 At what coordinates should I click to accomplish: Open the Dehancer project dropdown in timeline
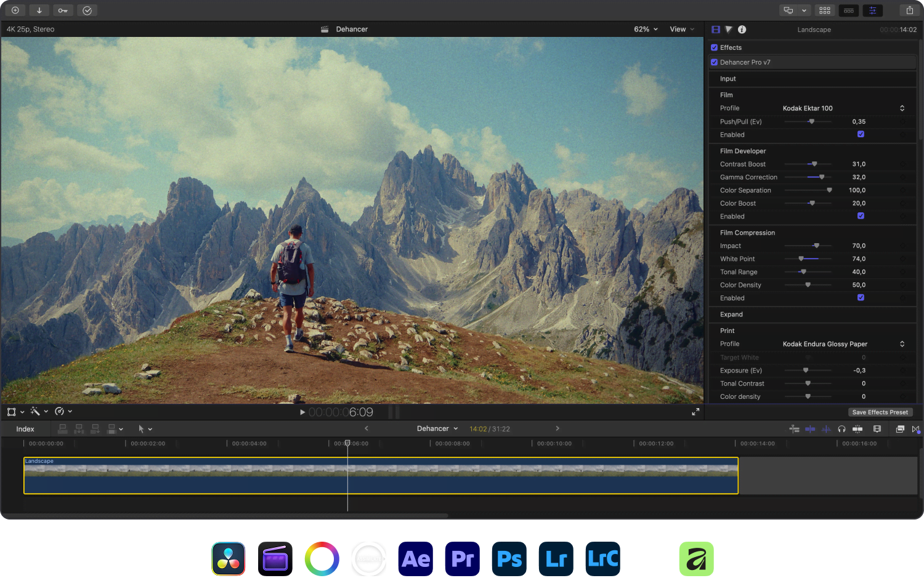(438, 429)
